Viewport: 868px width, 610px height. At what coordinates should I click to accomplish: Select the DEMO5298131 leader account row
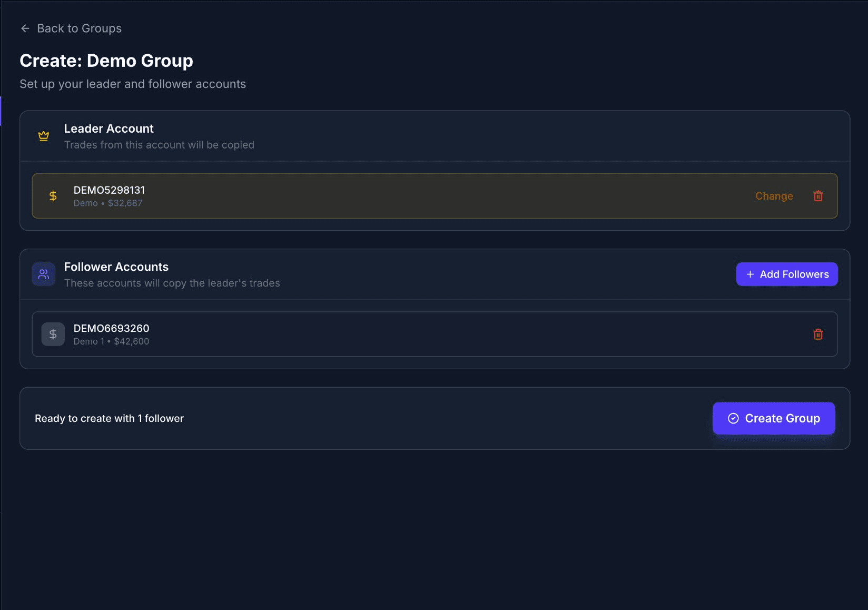pyautogui.click(x=369, y=195)
